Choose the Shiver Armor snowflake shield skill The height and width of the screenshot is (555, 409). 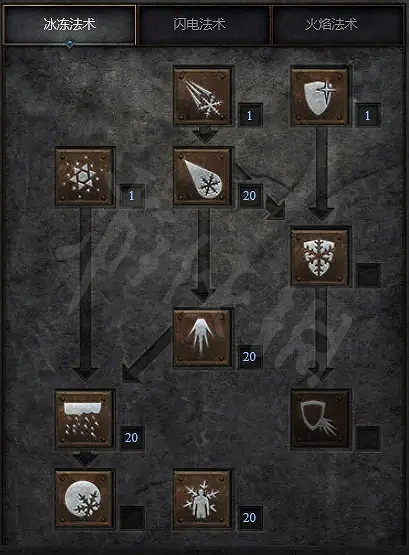pyautogui.click(x=319, y=257)
